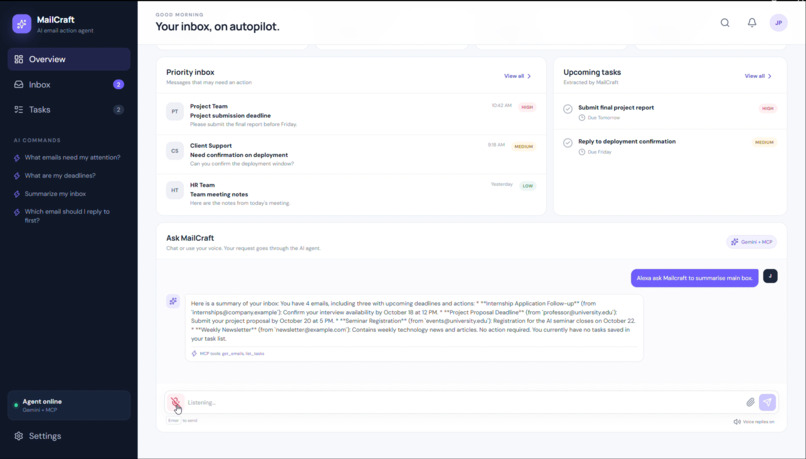
Task: Click the HIGH tag on Project Team email
Action: tap(527, 107)
